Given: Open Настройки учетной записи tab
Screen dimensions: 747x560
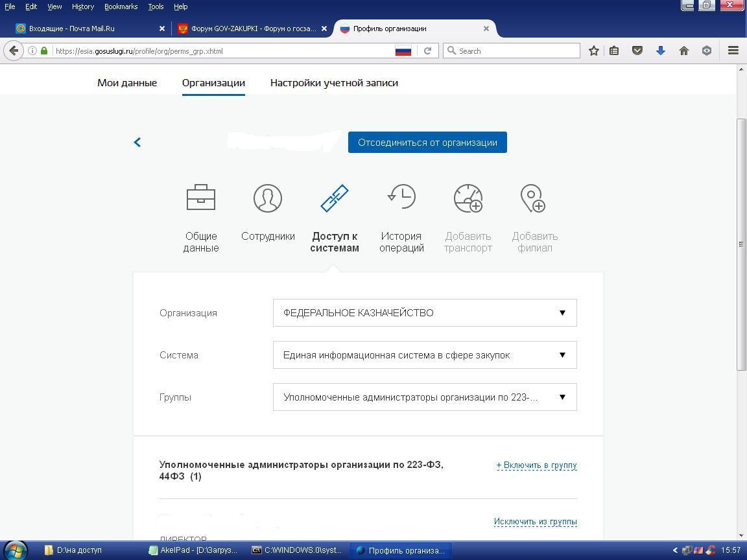Looking at the screenshot, I should 334,83.
